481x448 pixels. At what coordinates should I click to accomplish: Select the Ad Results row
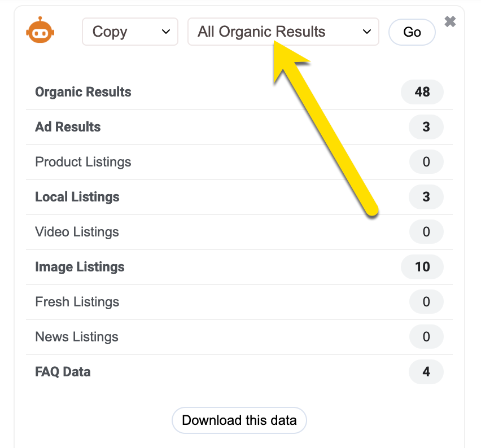68,127
